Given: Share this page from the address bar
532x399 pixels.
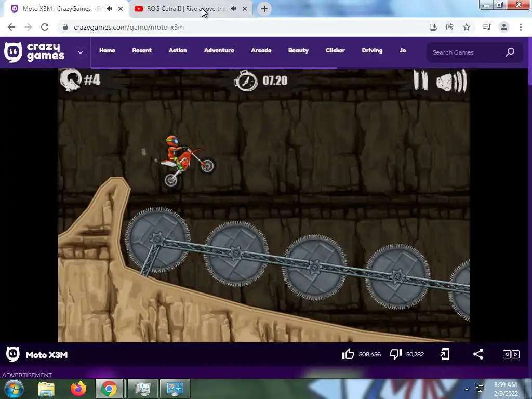Looking at the screenshot, I should point(449,27).
